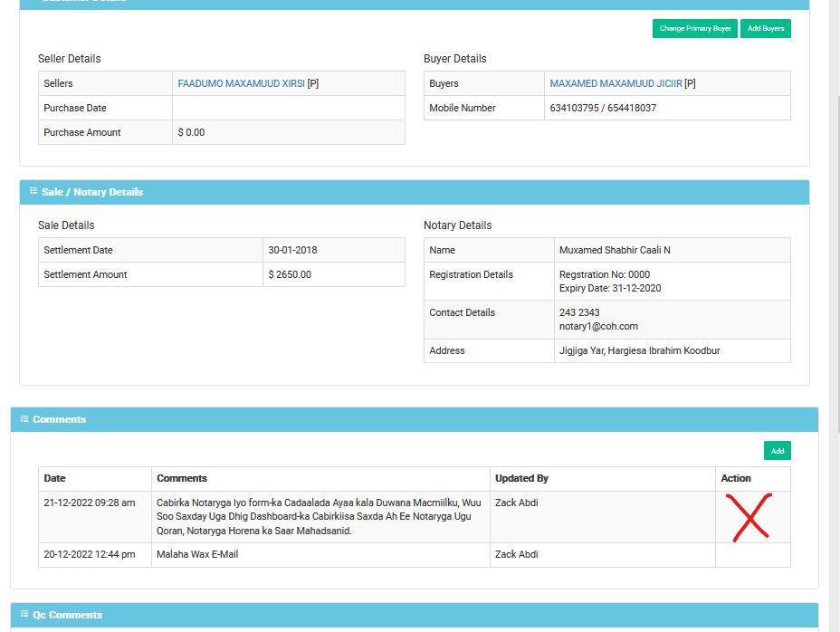Click the Change Primary Buyer button
This screenshot has width=840, height=632.
click(x=695, y=28)
